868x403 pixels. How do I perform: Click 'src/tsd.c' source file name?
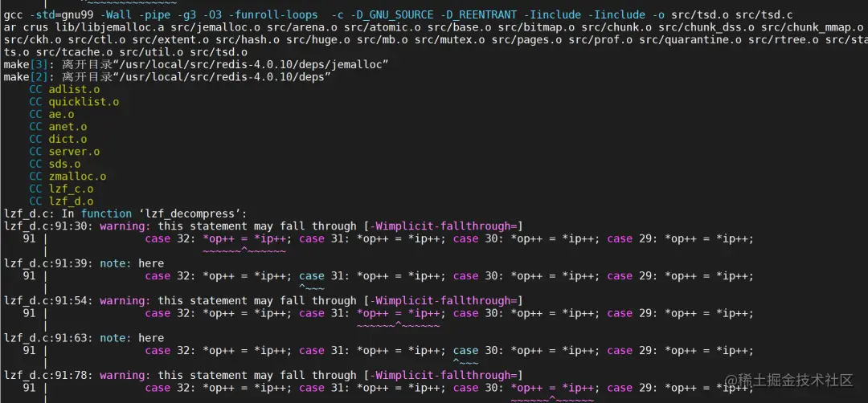(764, 14)
